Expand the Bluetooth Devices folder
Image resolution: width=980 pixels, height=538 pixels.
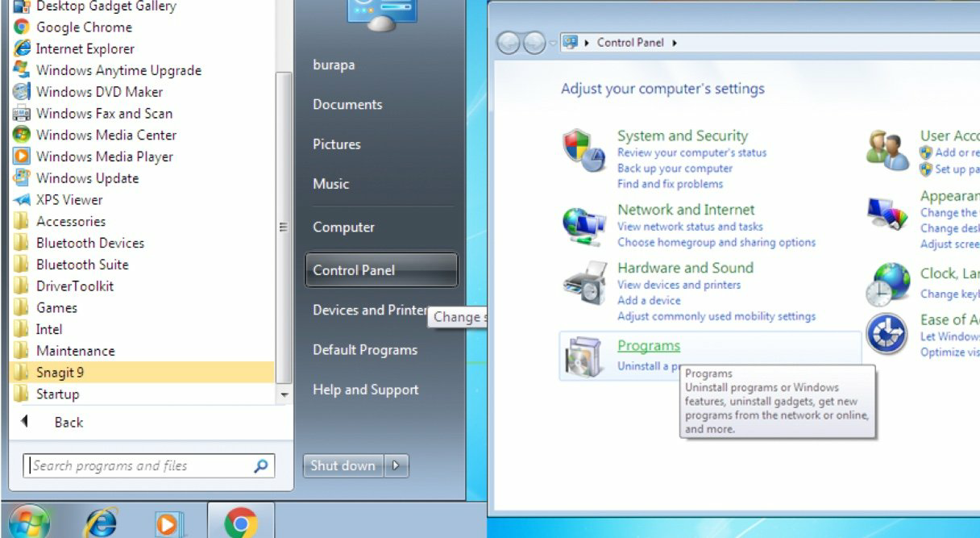pyautogui.click(x=90, y=243)
